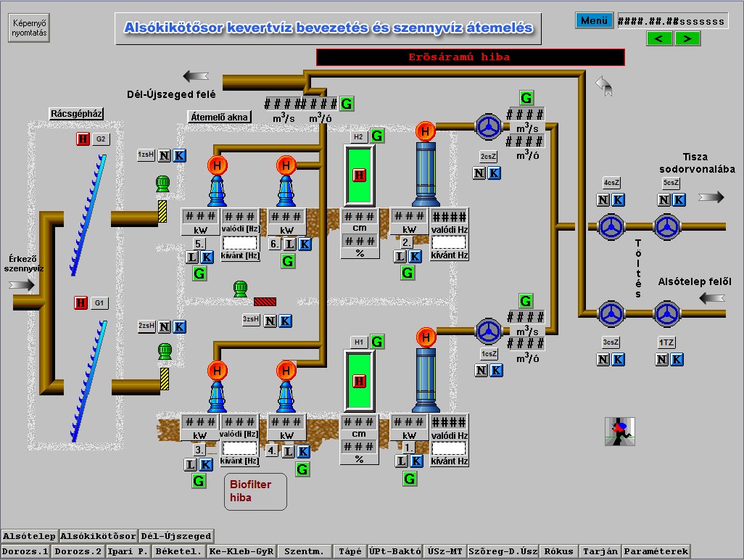Click the green G beside H2
This screenshot has height=560, width=744.
tap(377, 136)
